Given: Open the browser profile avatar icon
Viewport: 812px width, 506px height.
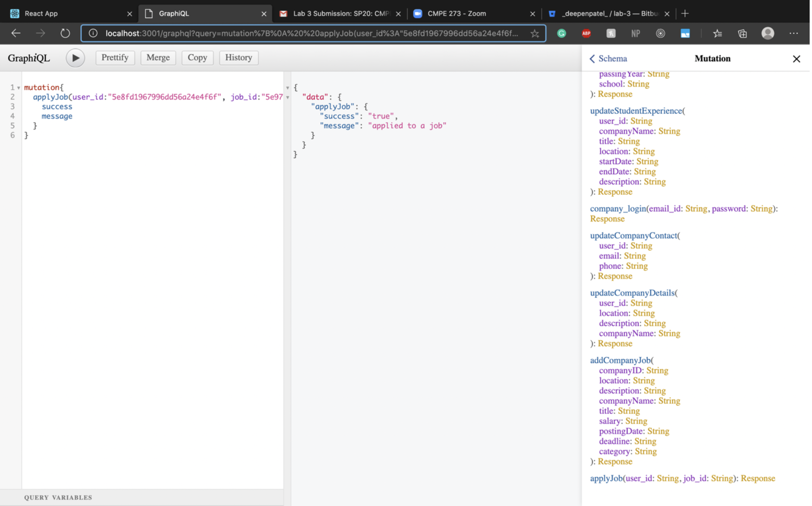Looking at the screenshot, I should [767, 34].
